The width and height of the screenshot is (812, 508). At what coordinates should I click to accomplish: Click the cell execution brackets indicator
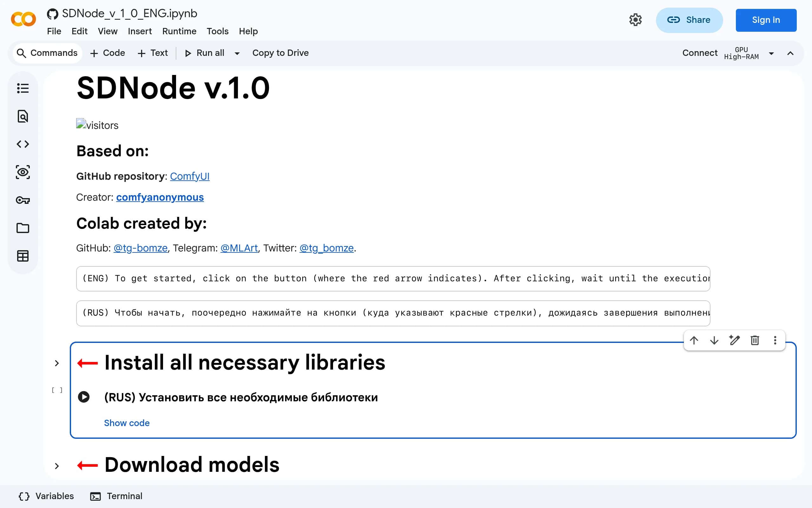tap(57, 390)
